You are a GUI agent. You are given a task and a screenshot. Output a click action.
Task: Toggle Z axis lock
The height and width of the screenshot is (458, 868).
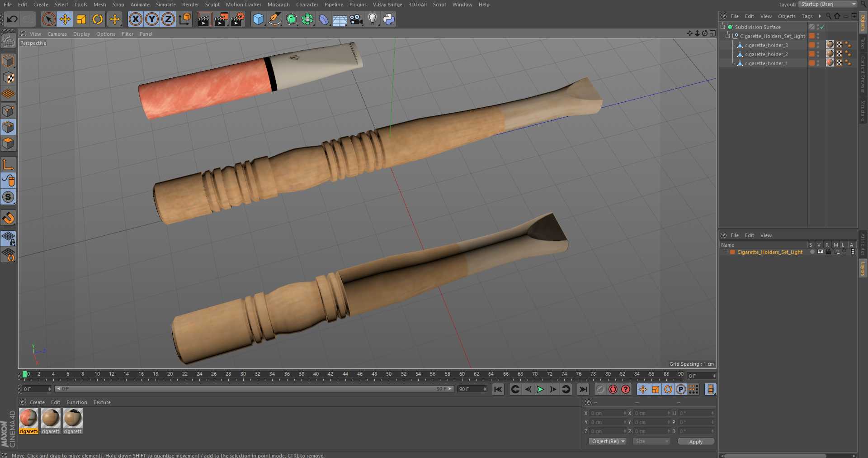pos(168,19)
